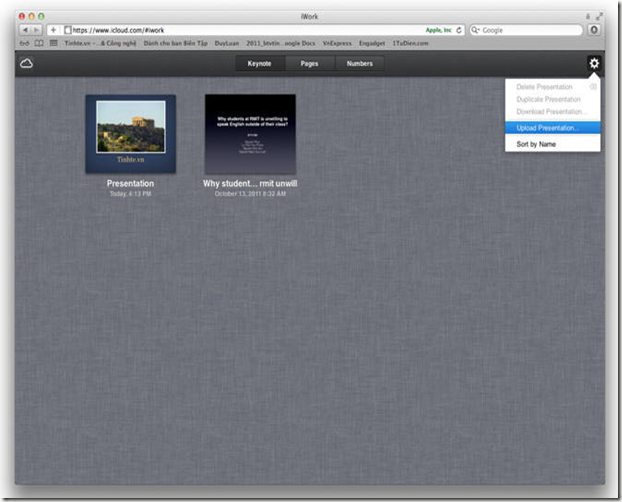
Task: Show bookmarks via open book icon
Action: [x=39, y=43]
